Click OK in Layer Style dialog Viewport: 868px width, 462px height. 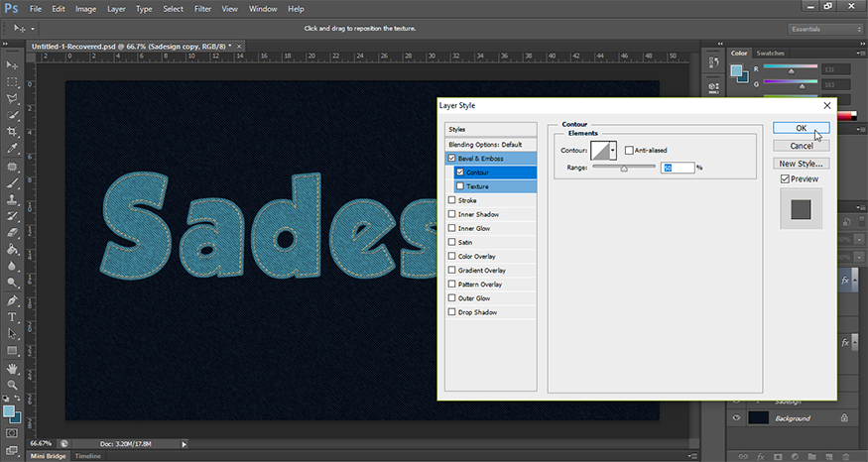click(801, 128)
